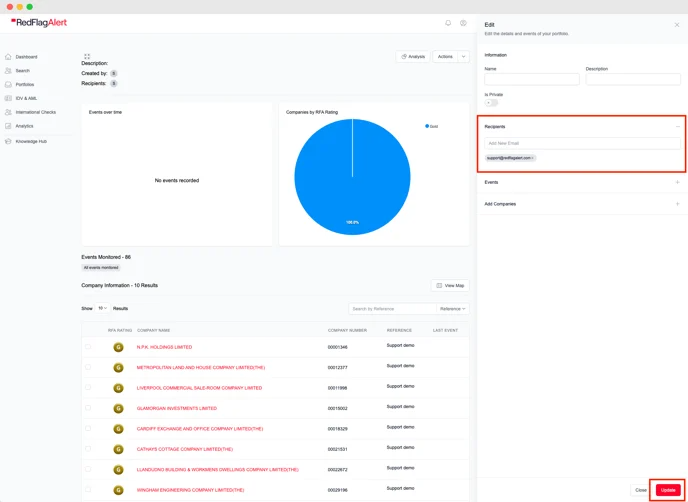The image size is (688, 502).
Task: Click the Knowledge Hub graduation cap icon
Action: 8,141
